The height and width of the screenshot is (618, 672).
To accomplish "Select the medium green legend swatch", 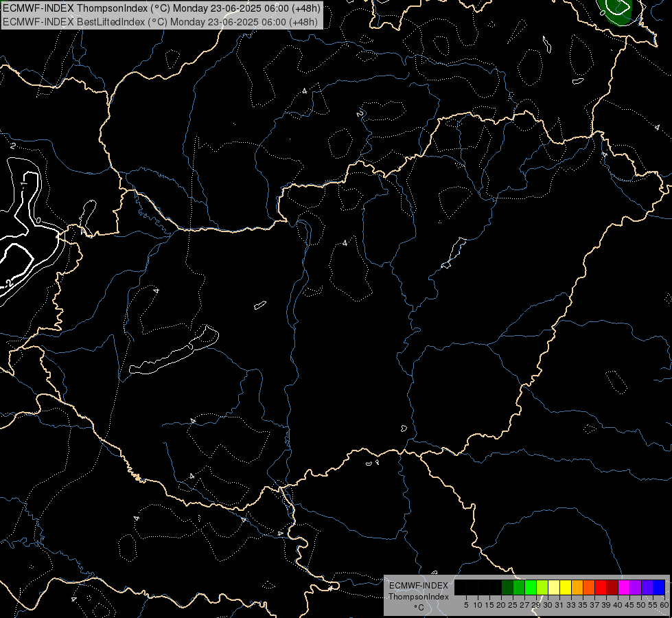I will tap(519, 587).
